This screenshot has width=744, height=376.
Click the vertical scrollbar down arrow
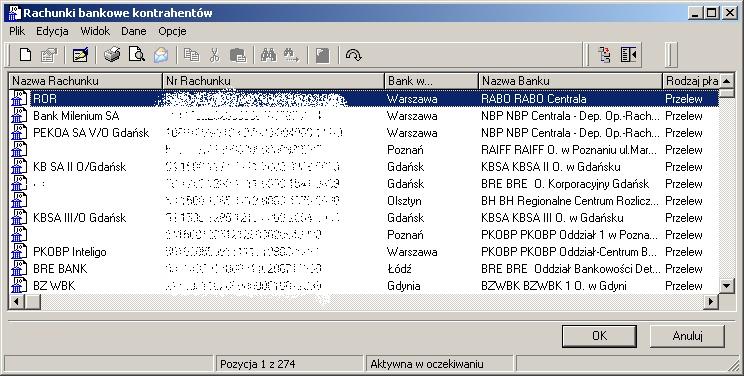[x=727, y=286]
